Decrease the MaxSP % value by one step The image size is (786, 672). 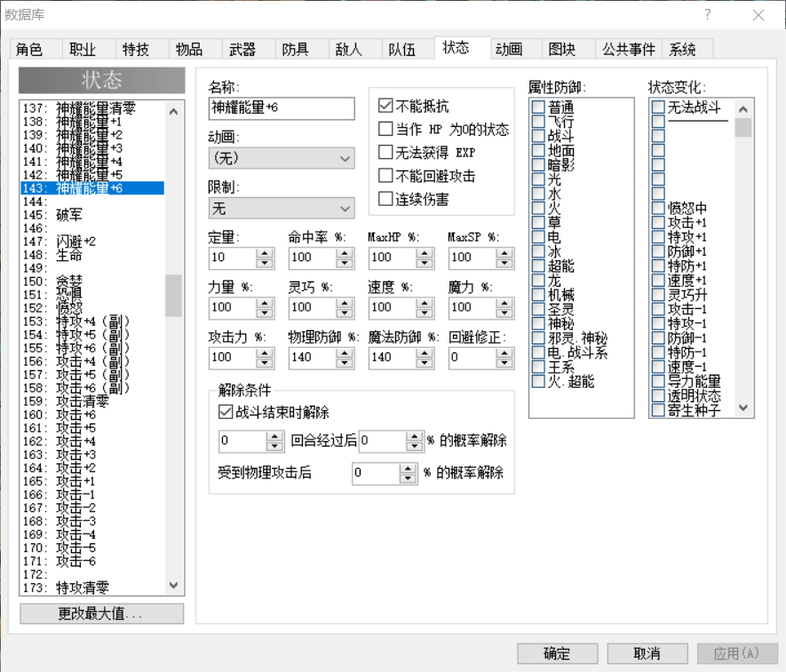504,263
